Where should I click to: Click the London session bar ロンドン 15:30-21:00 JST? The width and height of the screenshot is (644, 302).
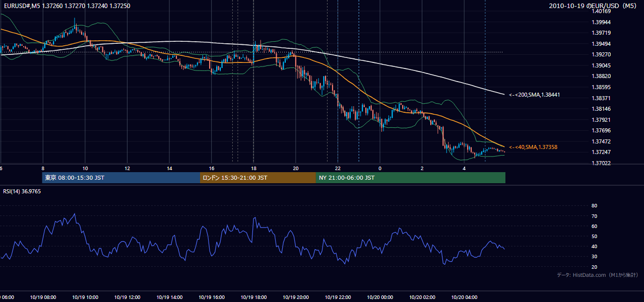tap(258, 178)
